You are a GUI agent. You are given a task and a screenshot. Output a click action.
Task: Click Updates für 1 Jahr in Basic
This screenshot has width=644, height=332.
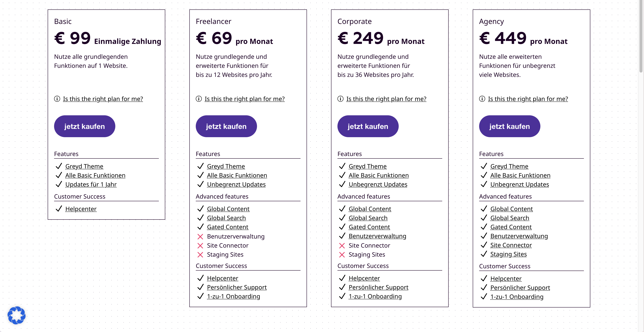tap(91, 184)
